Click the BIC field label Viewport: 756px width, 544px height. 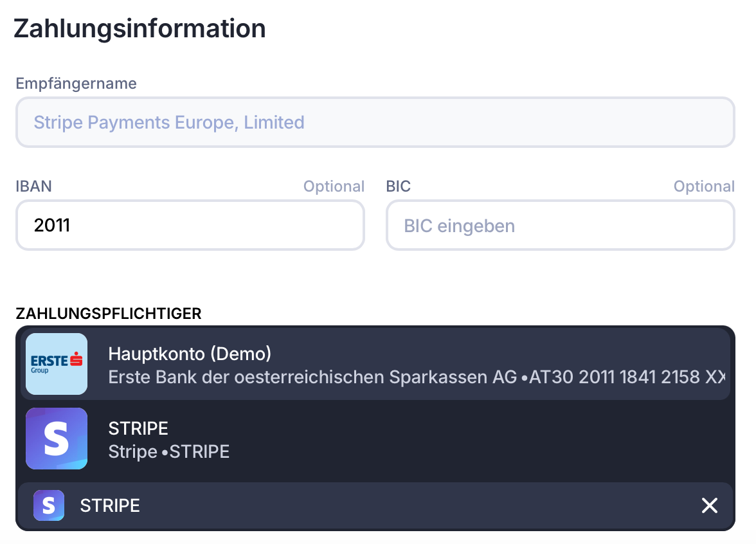[x=398, y=186]
